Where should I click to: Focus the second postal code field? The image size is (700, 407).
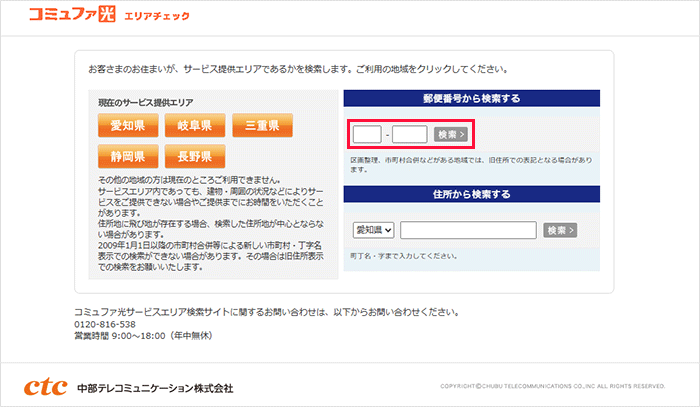[x=410, y=134]
